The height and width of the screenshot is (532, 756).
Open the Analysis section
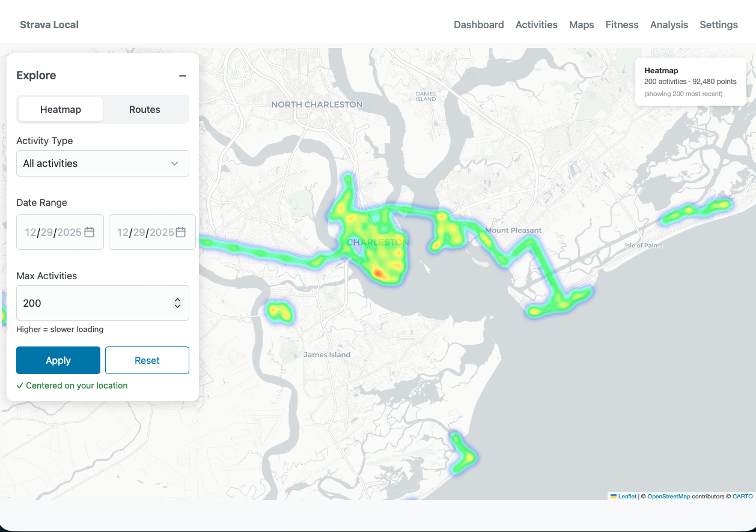click(x=669, y=25)
